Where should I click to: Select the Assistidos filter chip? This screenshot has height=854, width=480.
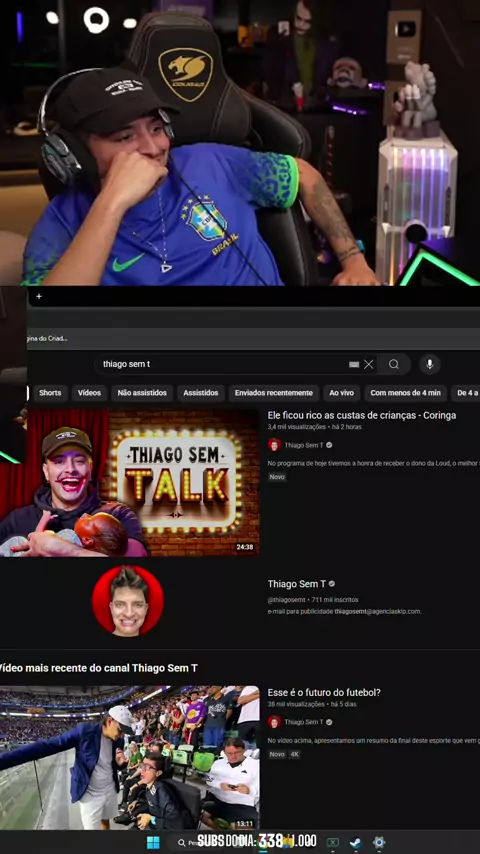[x=200, y=393]
